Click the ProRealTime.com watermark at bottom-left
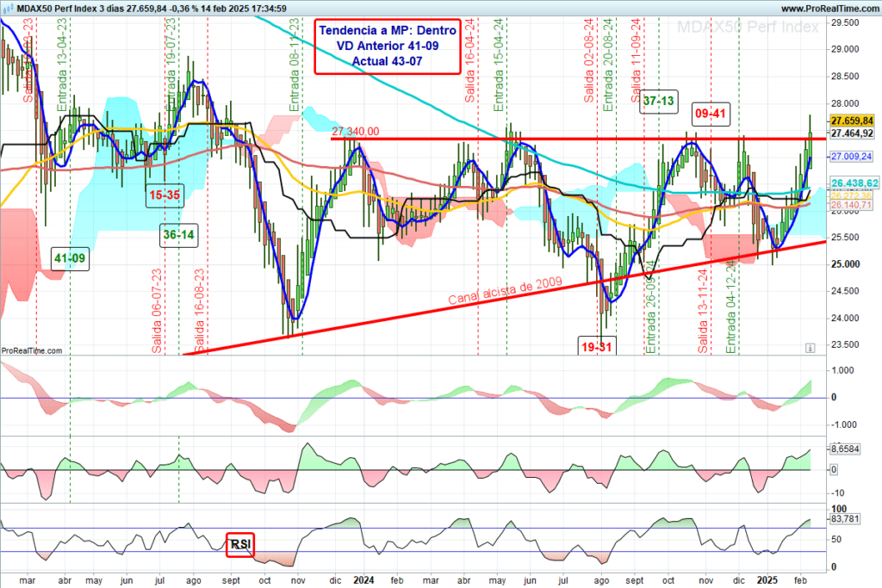Image resolution: width=882 pixels, height=588 pixels. 32,351
